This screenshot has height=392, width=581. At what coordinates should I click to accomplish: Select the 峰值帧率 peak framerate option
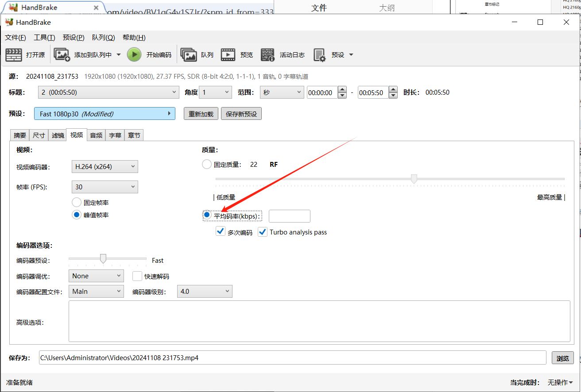[77, 215]
